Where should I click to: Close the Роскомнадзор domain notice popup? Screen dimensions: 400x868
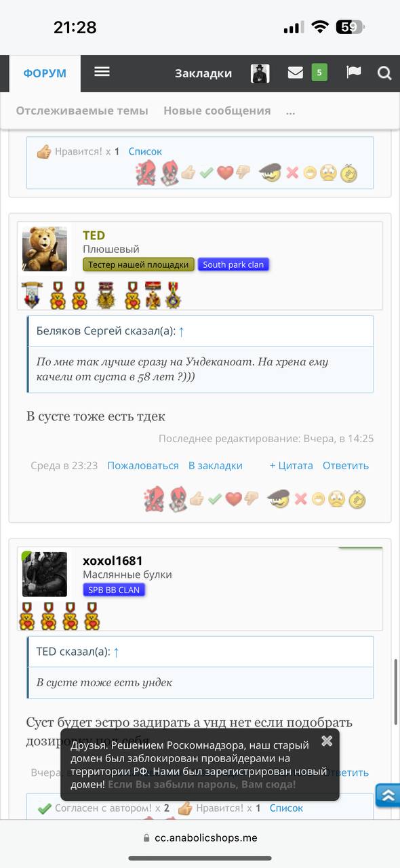coord(327,741)
